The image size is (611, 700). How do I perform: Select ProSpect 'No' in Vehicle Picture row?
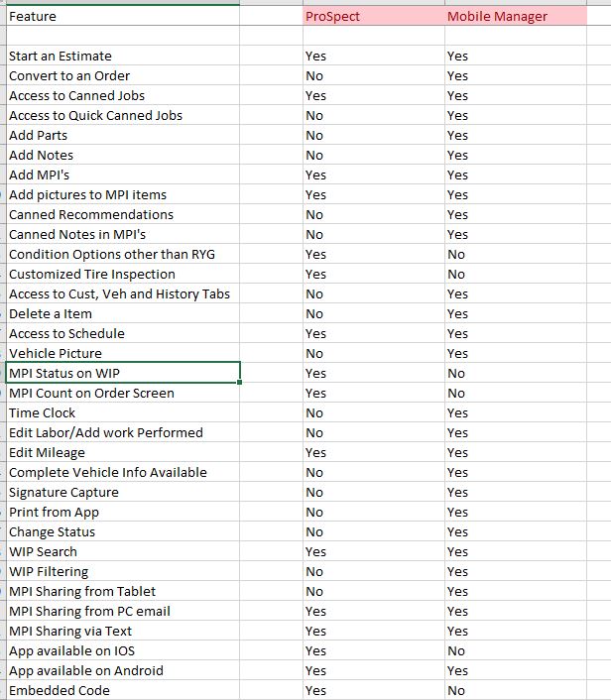pos(374,353)
